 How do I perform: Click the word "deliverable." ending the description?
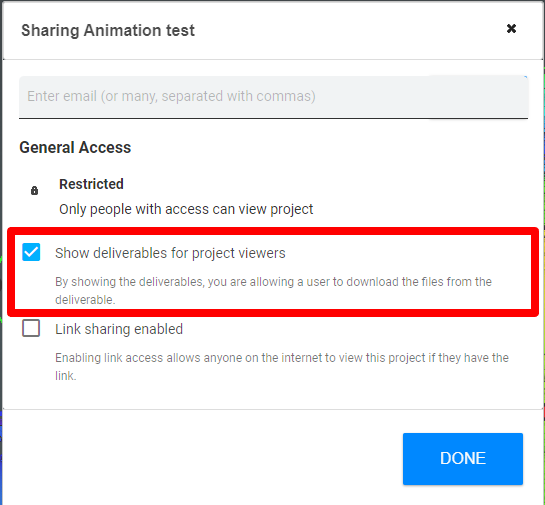point(85,300)
